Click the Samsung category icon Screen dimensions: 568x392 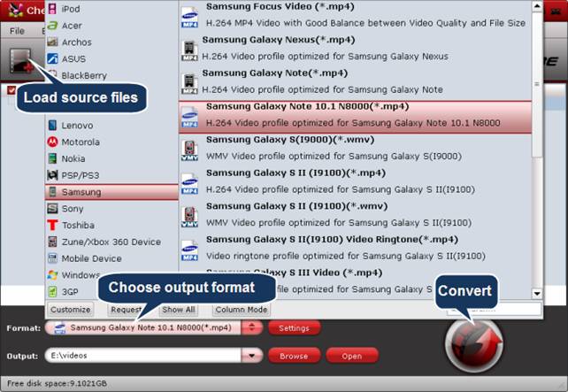(x=52, y=192)
